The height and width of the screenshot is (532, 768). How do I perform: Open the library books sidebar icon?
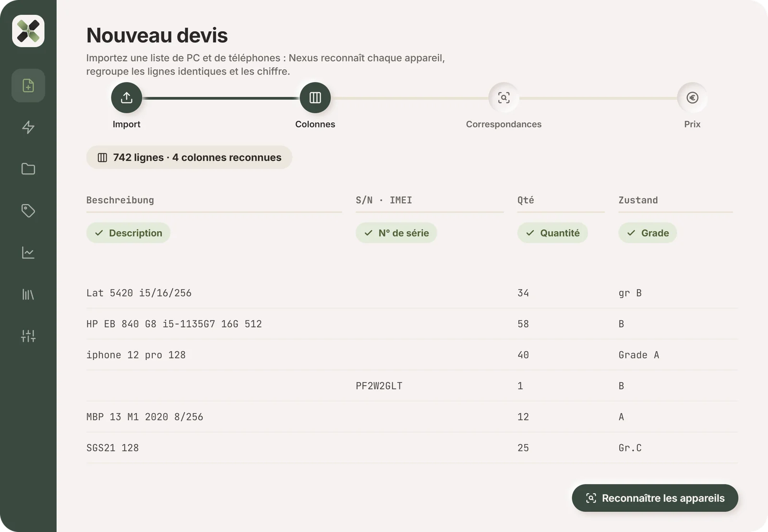pyautogui.click(x=28, y=294)
